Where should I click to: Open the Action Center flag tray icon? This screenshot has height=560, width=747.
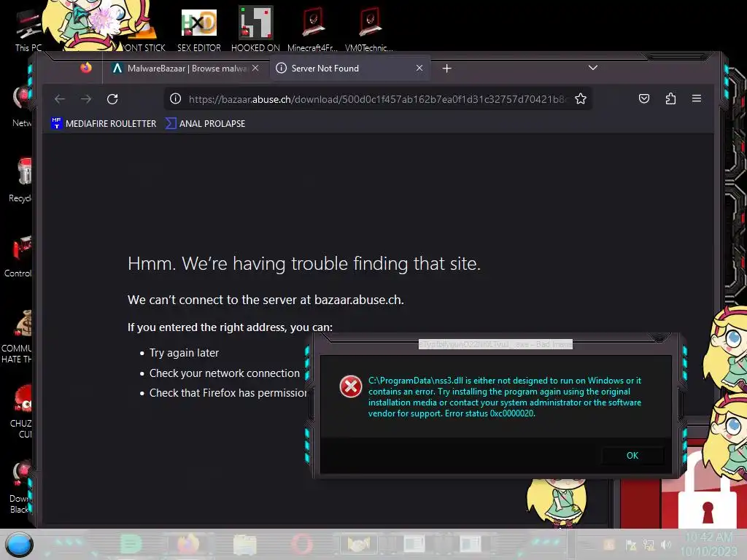click(631, 544)
